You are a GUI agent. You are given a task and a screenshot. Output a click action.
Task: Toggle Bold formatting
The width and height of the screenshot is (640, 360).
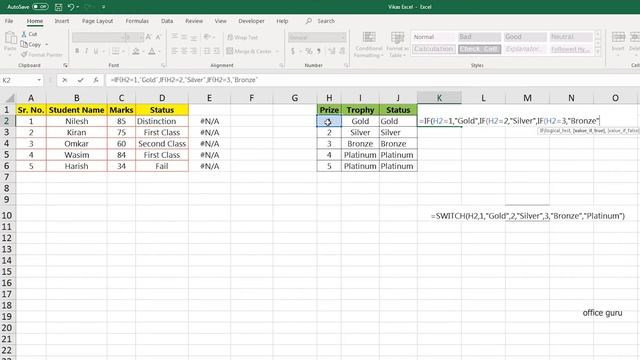pos(77,51)
